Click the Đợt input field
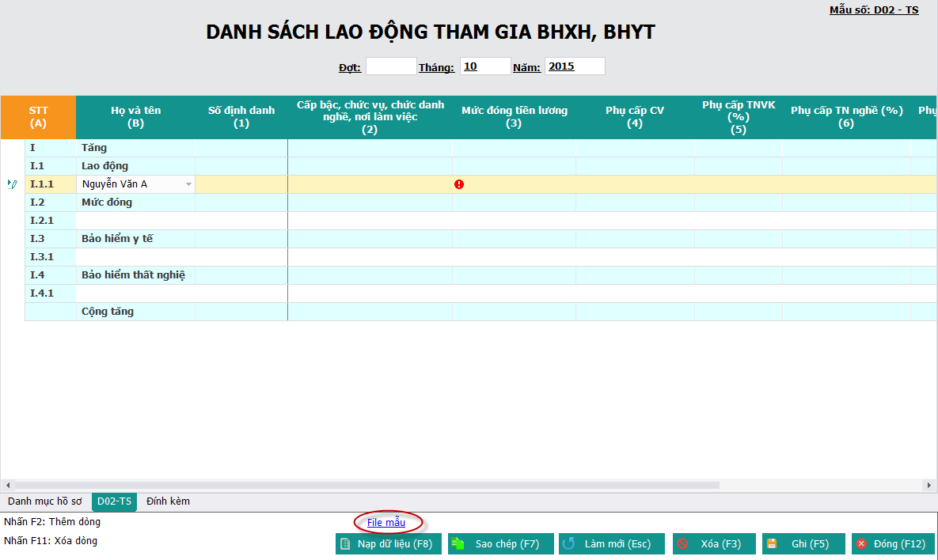Viewport: 938px width, 560px height. tap(391, 66)
